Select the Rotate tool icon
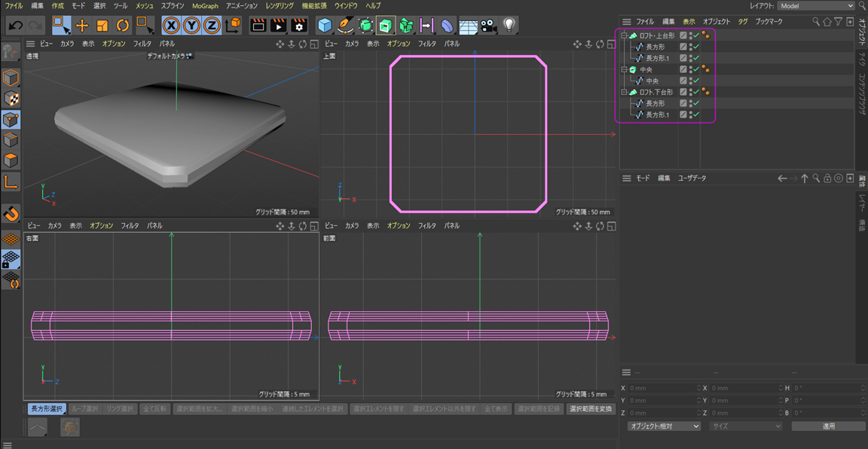 pos(123,26)
